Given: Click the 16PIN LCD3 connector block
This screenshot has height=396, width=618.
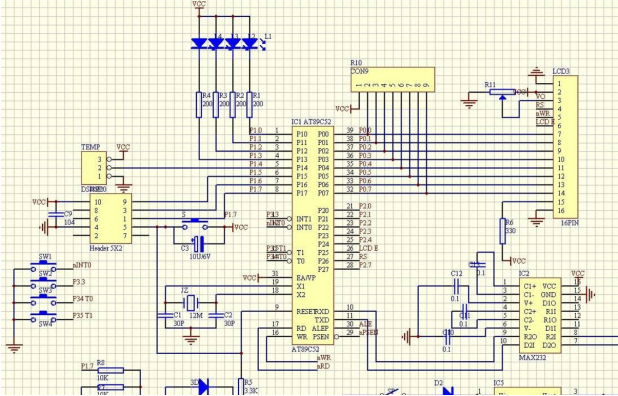Looking at the screenshot, I should pos(565,147).
